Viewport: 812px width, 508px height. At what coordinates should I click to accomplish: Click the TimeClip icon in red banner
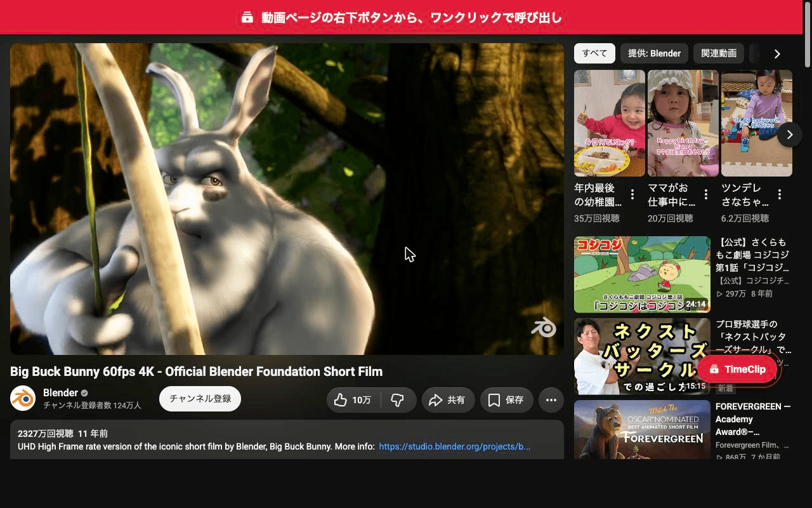[247, 17]
